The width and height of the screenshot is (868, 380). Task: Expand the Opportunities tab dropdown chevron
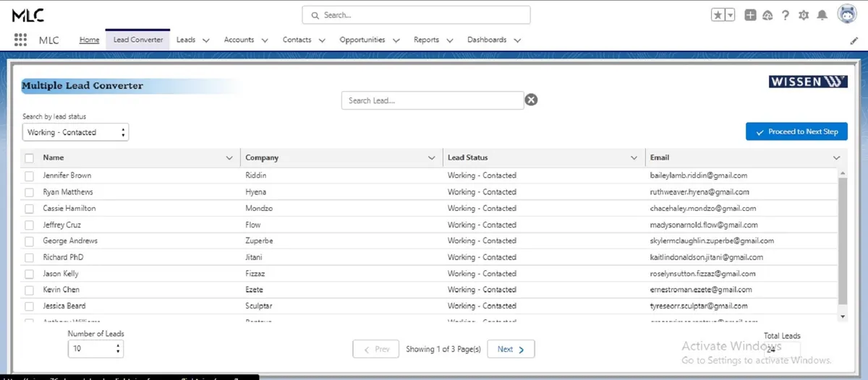point(396,40)
